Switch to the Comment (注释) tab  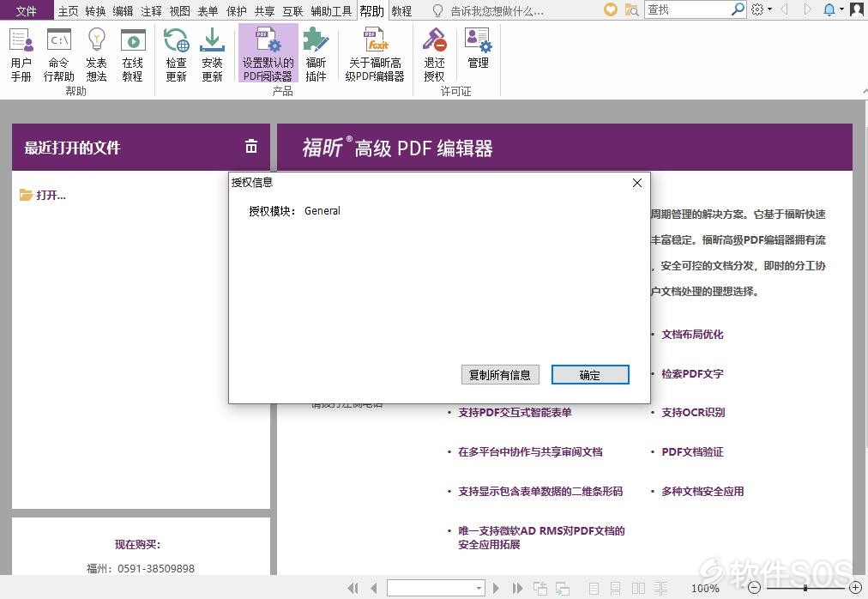point(151,11)
